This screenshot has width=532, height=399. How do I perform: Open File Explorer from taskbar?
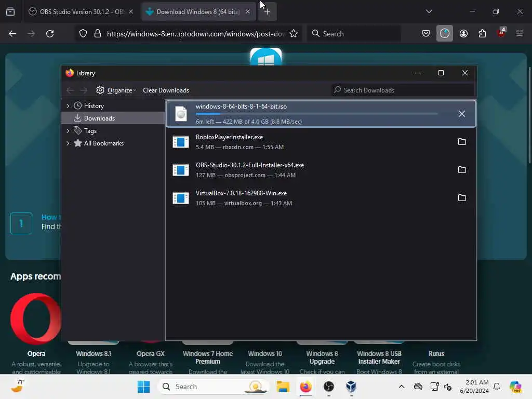[283, 387]
